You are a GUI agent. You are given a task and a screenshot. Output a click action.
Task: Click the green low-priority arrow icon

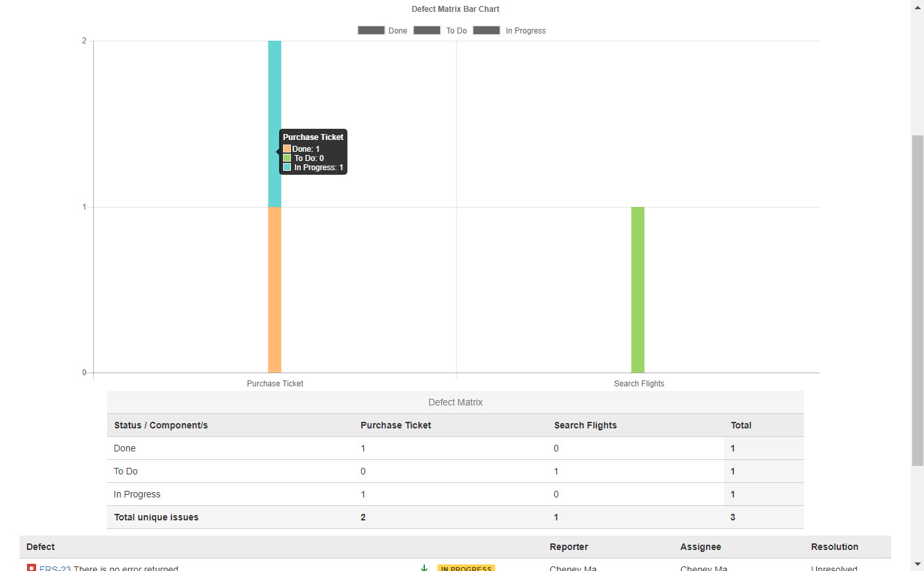[x=424, y=568]
